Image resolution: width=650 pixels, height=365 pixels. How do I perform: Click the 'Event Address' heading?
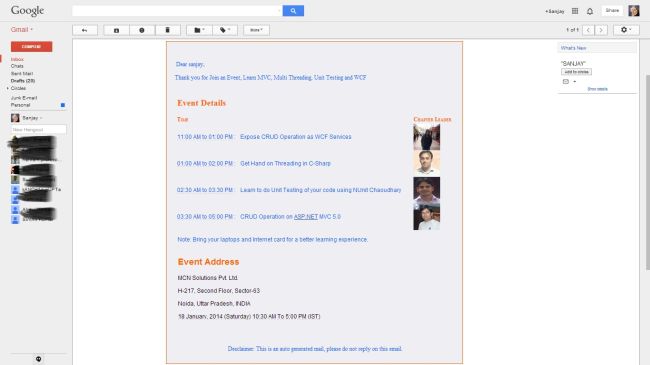click(209, 262)
